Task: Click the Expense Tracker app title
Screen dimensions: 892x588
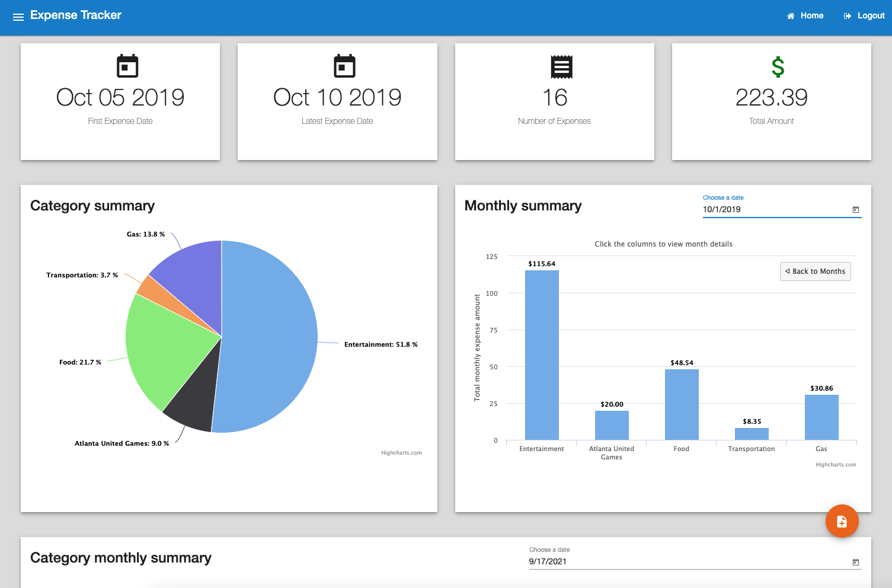Action: [76, 15]
